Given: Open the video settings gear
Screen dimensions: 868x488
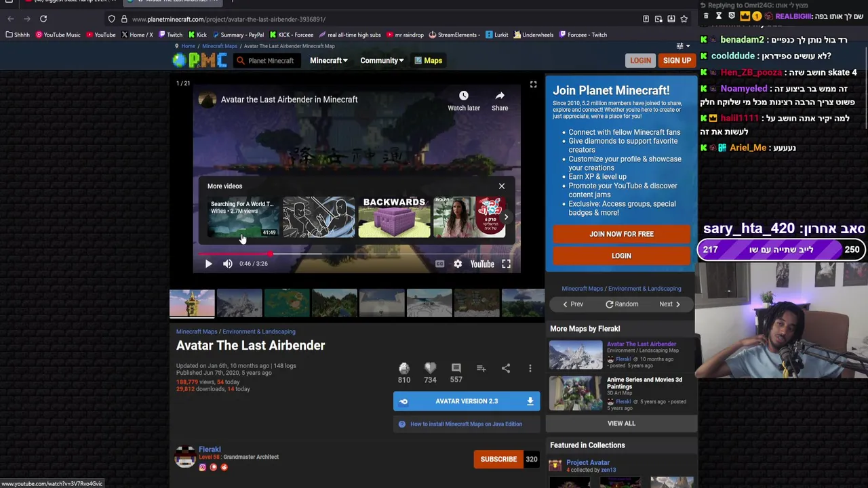Looking at the screenshot, I should tap(458, 264).
